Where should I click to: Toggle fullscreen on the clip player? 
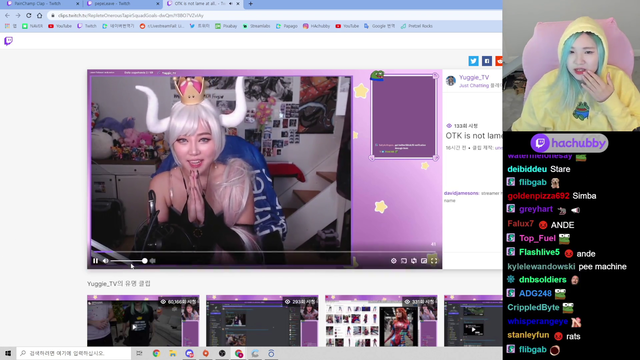coord(434,261)
